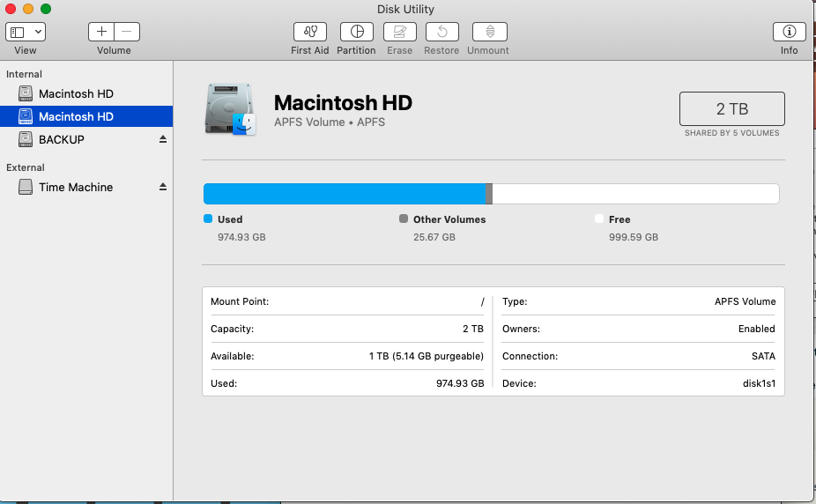Click the APFS Volume • APFS subtitle
Image resolution: width=816 pixels, height=504 pixels.
(x=330, y=122)
